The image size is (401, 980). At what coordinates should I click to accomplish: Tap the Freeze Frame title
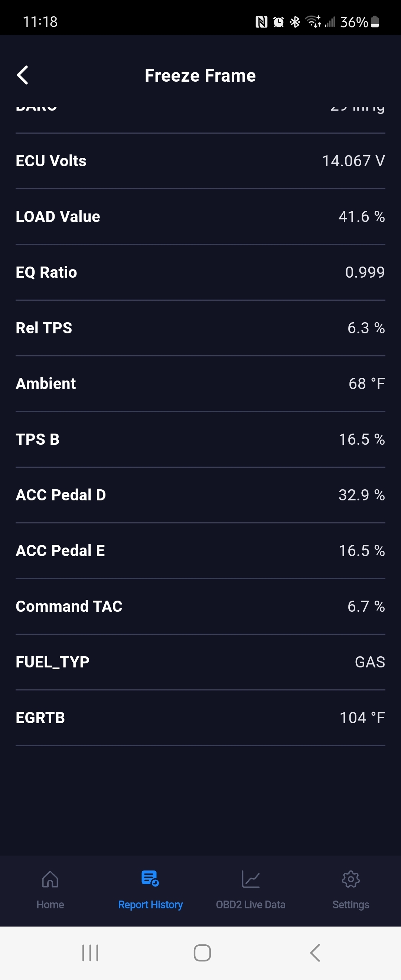pyautogui.click(x=200, y=75)
